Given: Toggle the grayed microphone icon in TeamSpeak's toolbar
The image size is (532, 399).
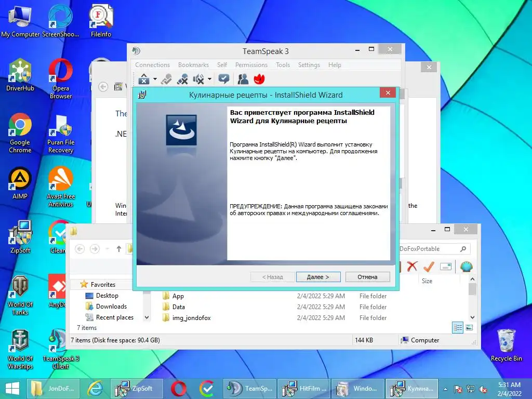Looking at the screenshot, I should pyautogui.click(x=166, y=79).
